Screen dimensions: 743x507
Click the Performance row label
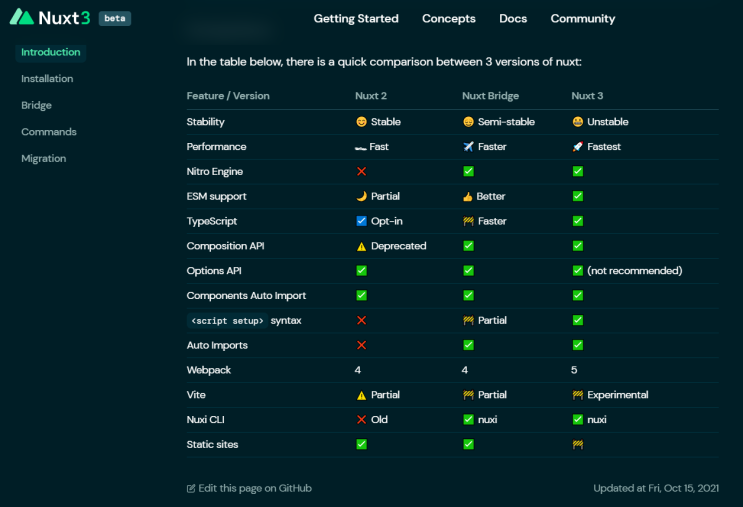point(216,146)
